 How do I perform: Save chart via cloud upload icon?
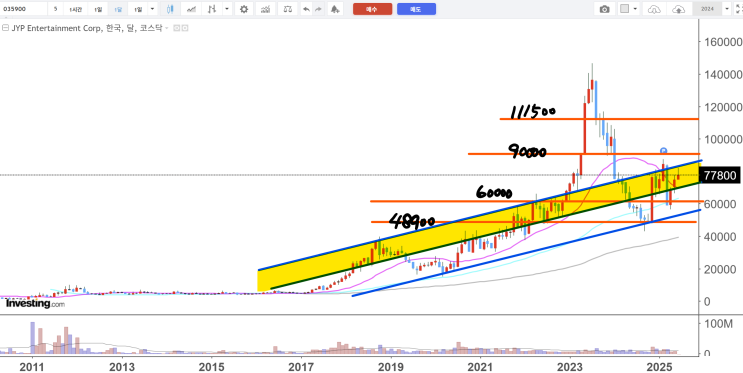(x=679, y=9)
